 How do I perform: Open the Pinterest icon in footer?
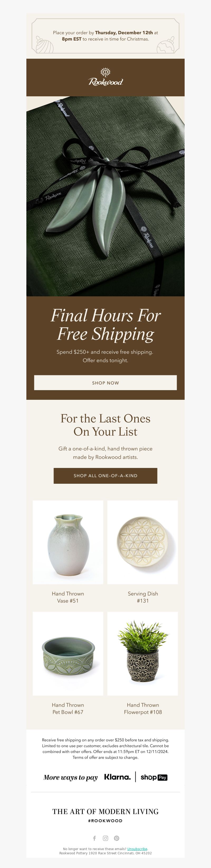pyautogui.click(x=117, y=838)
